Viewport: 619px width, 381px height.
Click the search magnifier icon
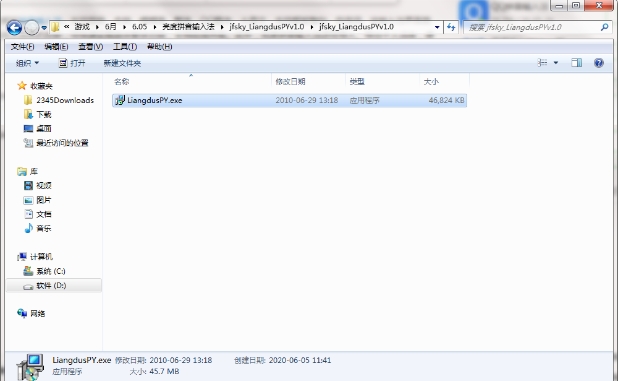tap(604, 27)
